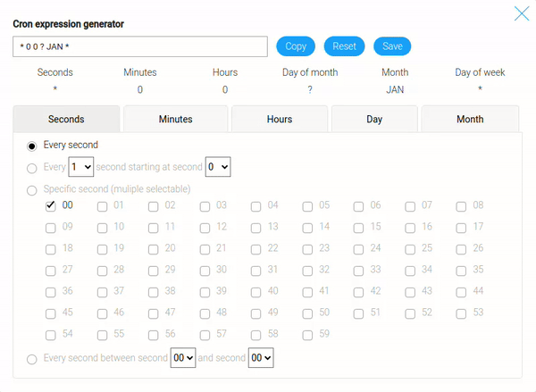536x392 pixels.
Task: Open the range start second dropdown
Action: coord(182,358)
